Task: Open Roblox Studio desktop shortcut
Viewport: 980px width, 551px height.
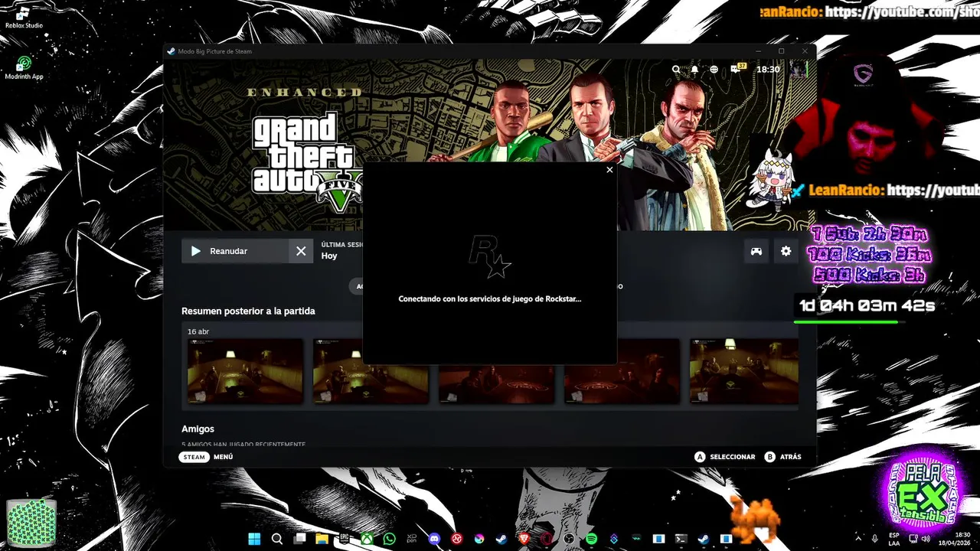Action: pyautogui.click(x=24, y=18)
